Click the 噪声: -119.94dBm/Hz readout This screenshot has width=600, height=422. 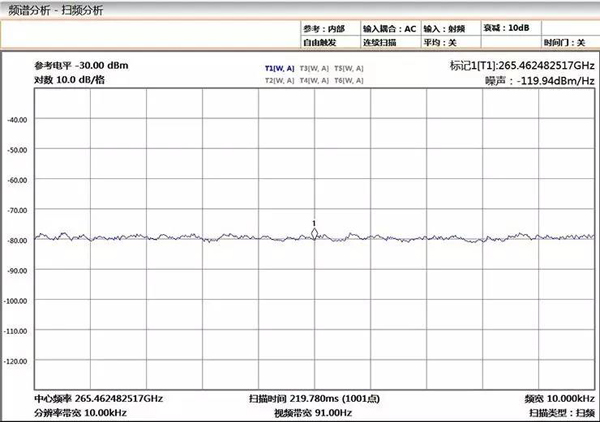540,81
